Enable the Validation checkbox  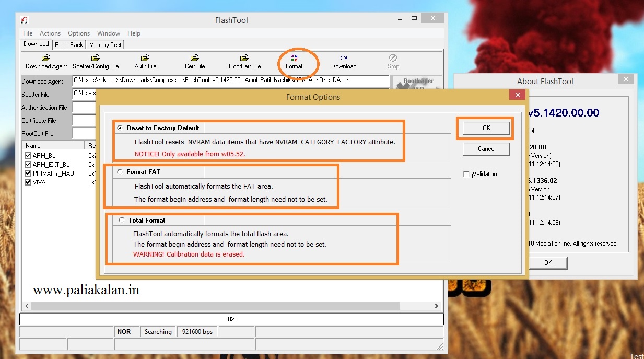466,174
